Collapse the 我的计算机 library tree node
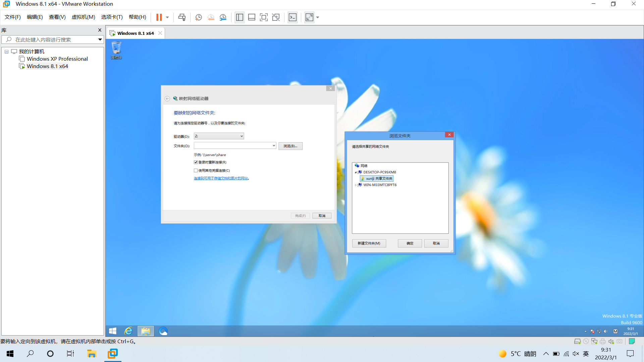Screen dimensions: 644x362 click(6, 52)
